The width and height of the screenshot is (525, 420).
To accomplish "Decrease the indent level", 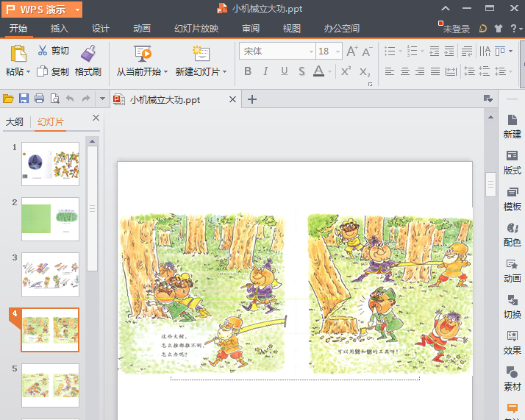I will pos(435,51).
